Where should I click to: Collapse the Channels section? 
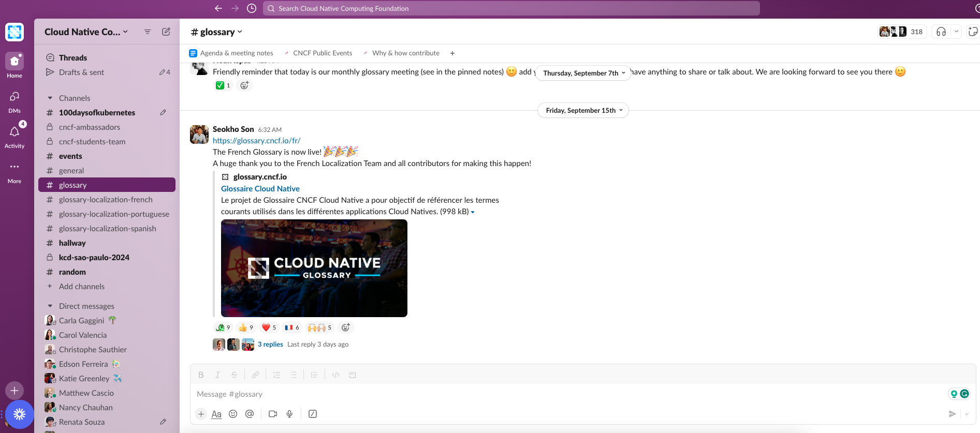tap(50, 98)
